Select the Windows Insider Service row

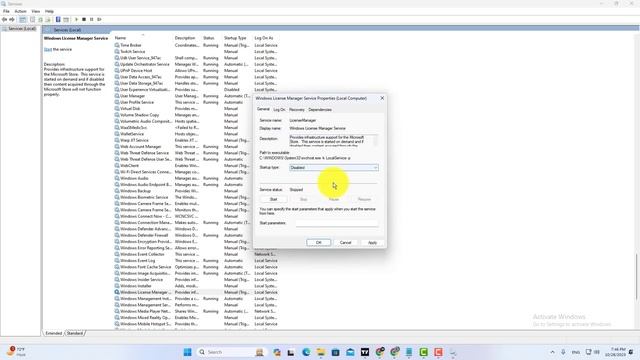(x=196, y=280)
